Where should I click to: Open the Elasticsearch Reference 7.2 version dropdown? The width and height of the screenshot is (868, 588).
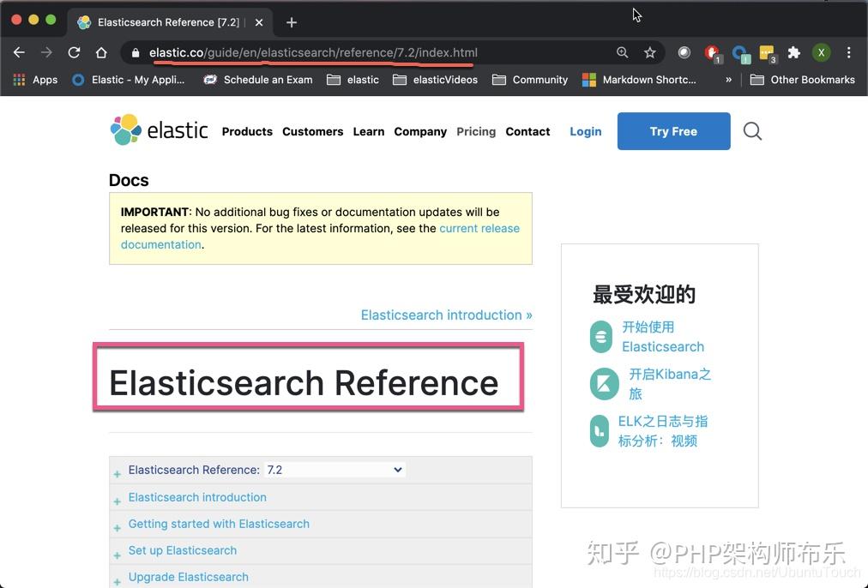click(397, 470)
